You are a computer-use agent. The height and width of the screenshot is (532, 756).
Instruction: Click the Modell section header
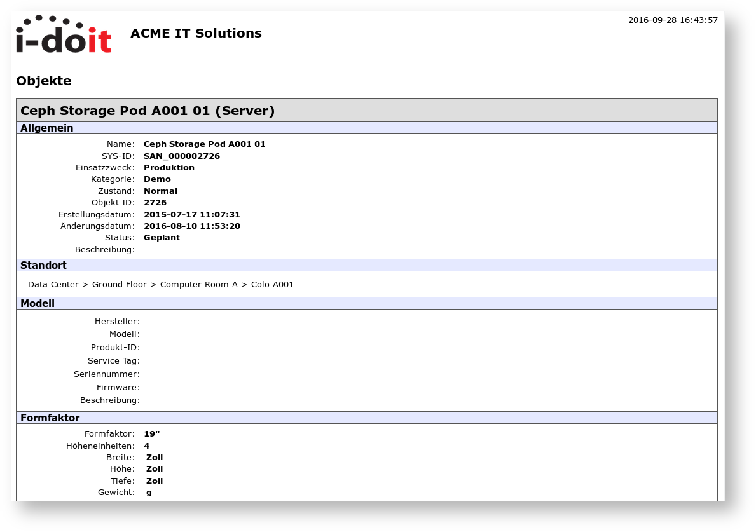(x=38, y=304)
